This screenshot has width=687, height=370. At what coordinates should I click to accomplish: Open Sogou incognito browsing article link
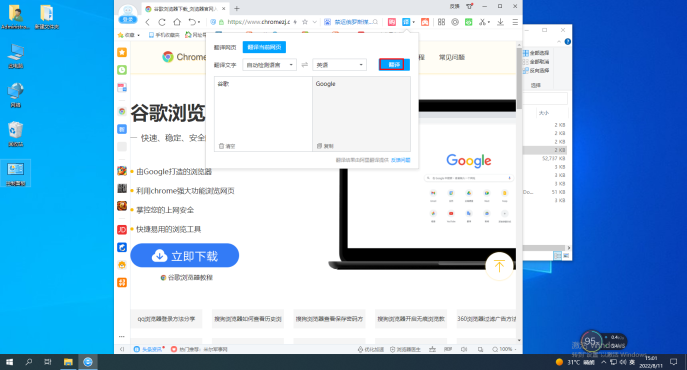coord(411,319)
